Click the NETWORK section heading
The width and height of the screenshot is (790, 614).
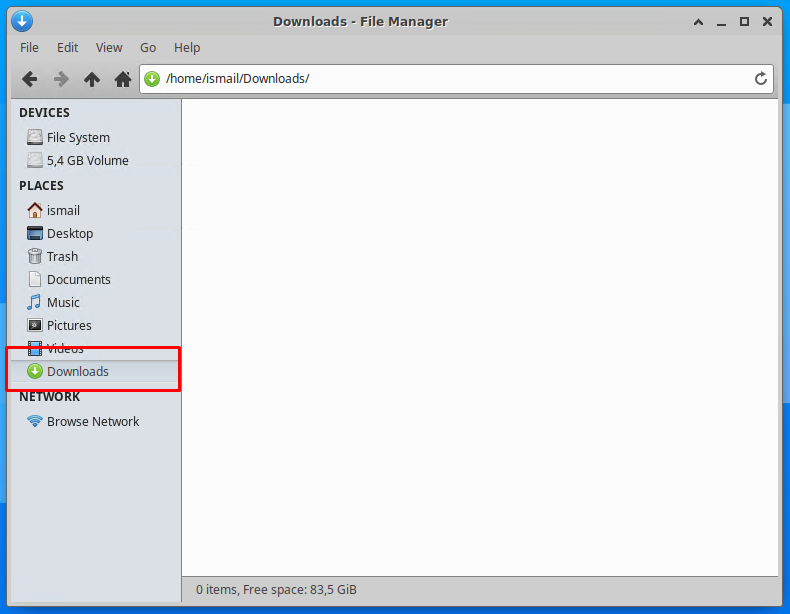(49, 396)
